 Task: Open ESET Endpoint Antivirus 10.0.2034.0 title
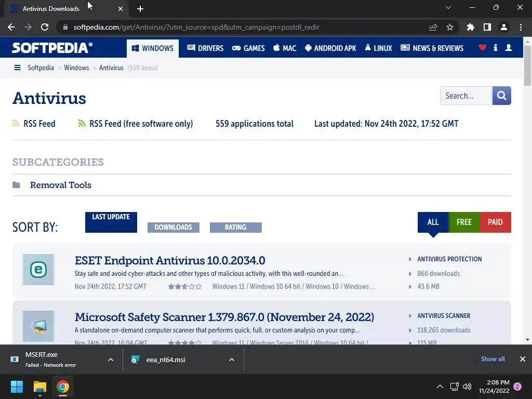pyautogui.click(x=170, y=261)
